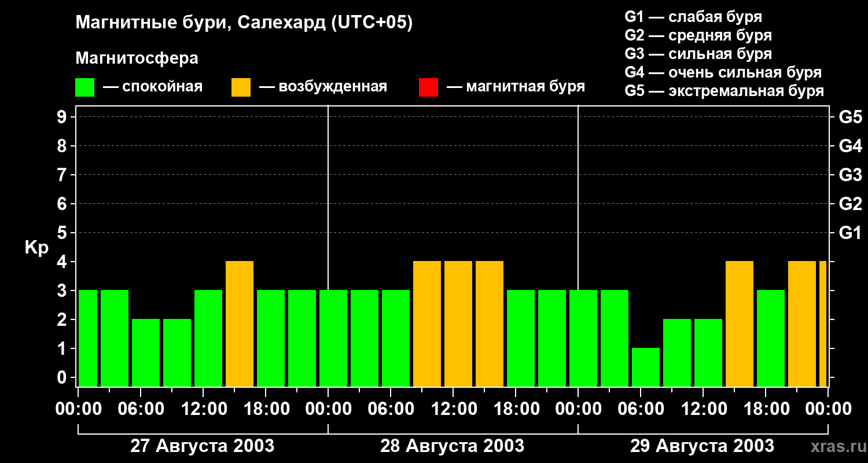Select the chart title 'Магнитные бури, Салехард (UTC+05)'
This screenshot has width=868, height=463.
244,23
